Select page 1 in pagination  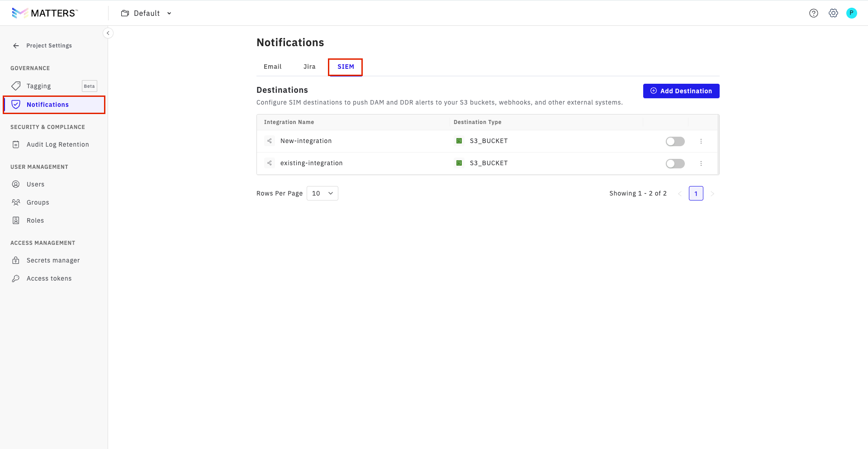(x=696, y=193)
